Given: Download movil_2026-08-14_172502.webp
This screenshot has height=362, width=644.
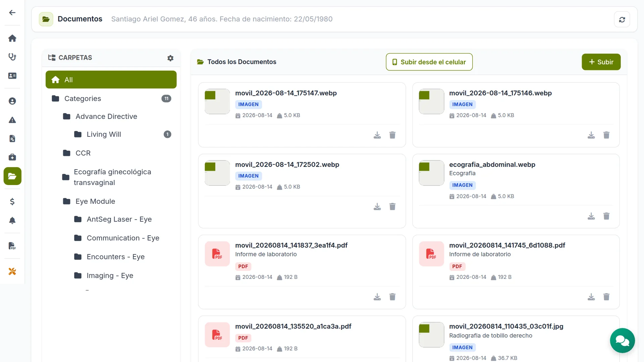Looking at the screenshot, I should point(377,206).
